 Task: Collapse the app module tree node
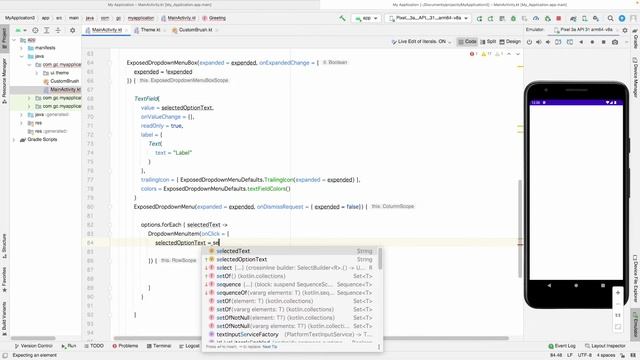click(14, 40)
